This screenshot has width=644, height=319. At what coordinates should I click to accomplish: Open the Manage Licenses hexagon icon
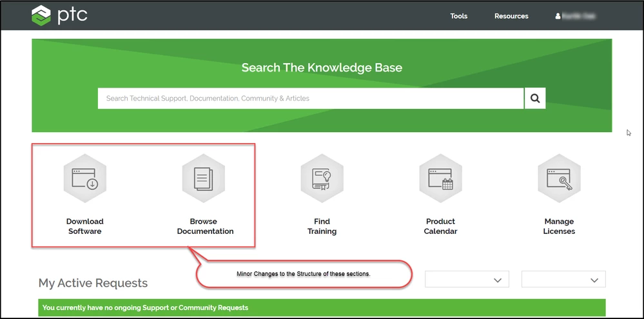pos(559,178)
